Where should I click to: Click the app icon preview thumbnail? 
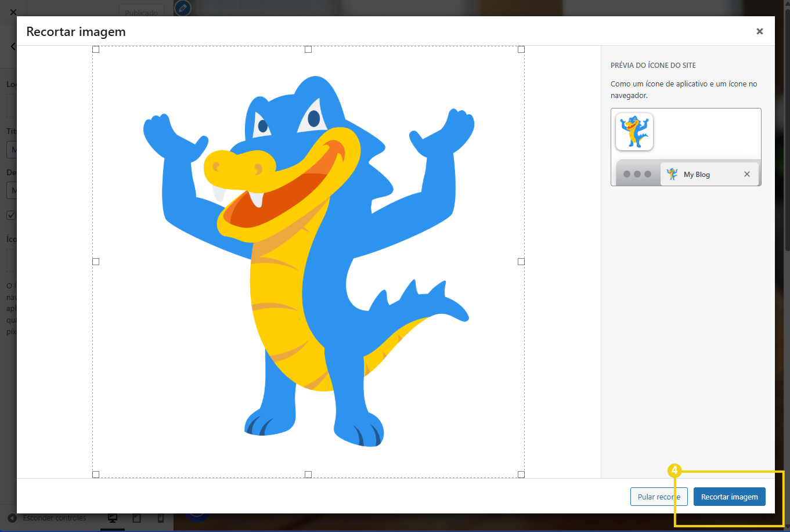click(634, 132)
